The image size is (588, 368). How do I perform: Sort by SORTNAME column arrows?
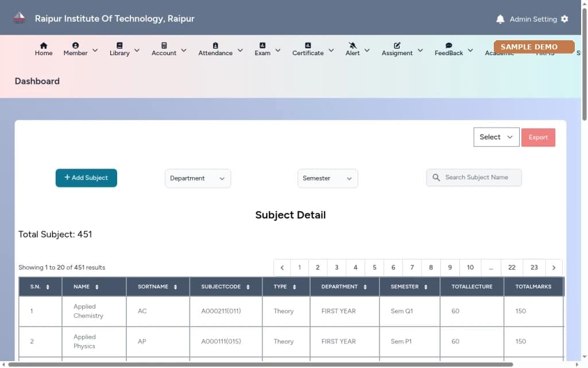coord(175,287)
